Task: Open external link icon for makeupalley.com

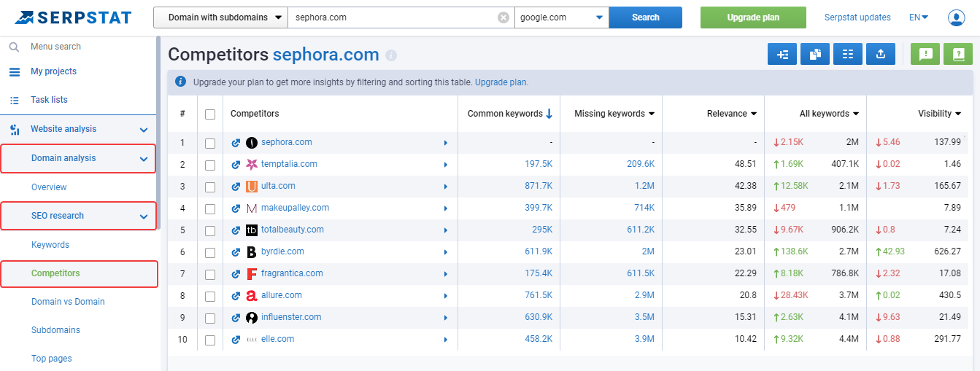Action: tap(236, 208)
